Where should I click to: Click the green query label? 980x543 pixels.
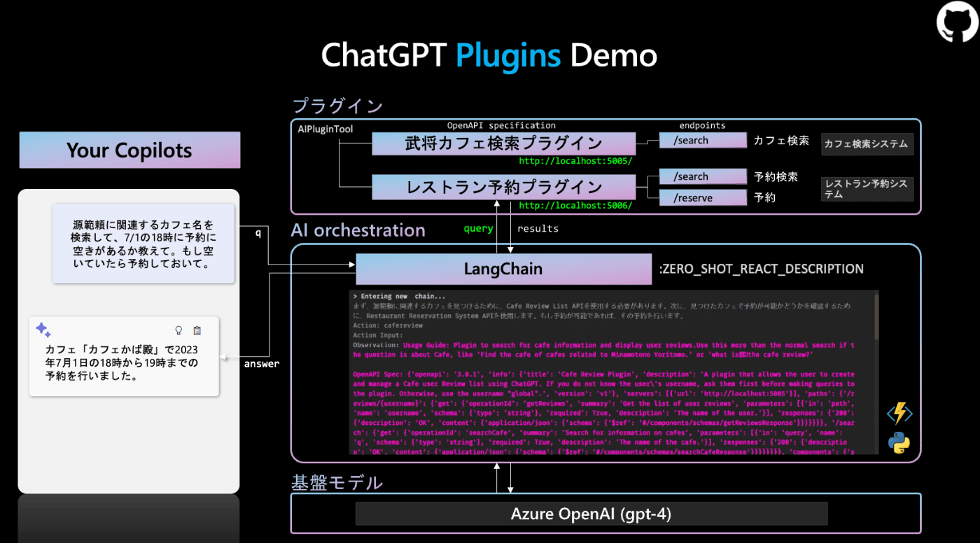point(478,229)
